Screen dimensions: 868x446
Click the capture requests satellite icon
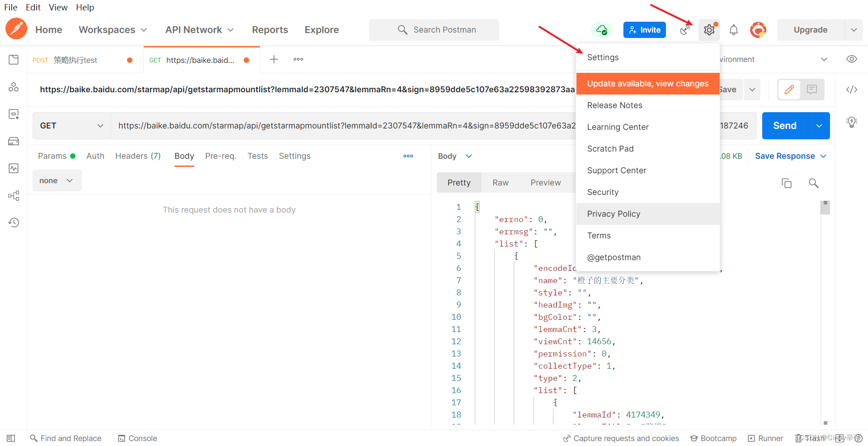[685, 30]
